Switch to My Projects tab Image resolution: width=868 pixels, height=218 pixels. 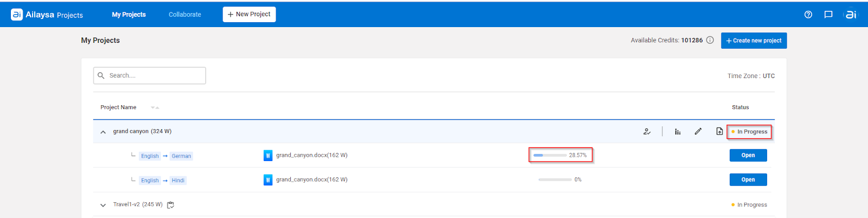tap(129, 15)
